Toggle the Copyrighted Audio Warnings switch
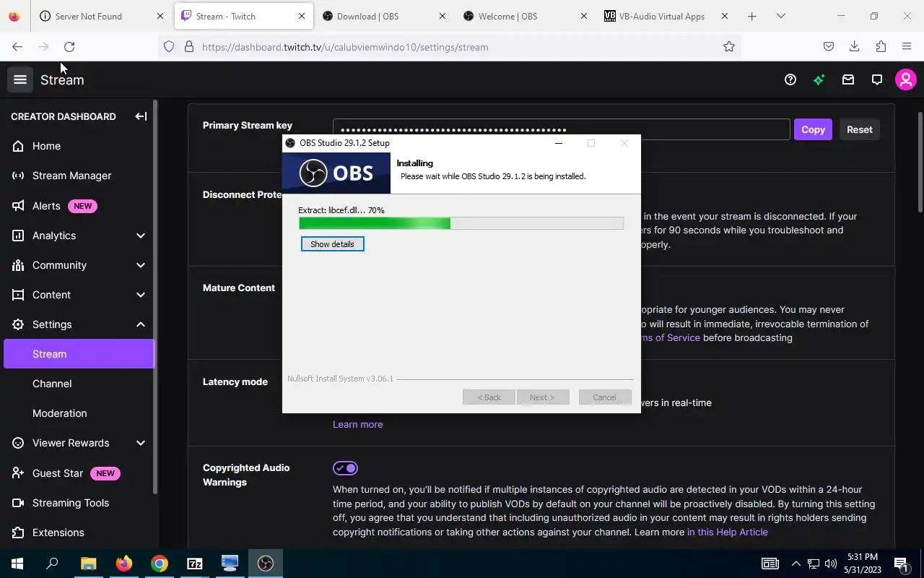 (x=345, y=468)
